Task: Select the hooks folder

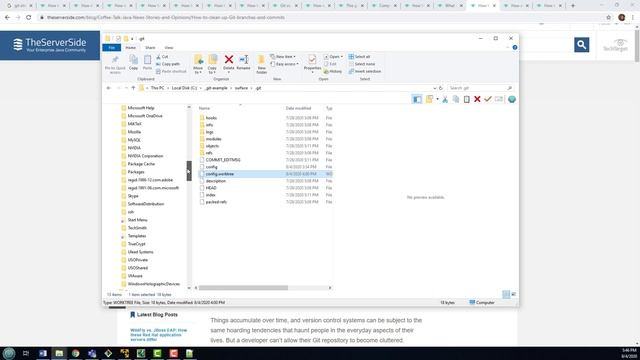Action: [211, 118]
